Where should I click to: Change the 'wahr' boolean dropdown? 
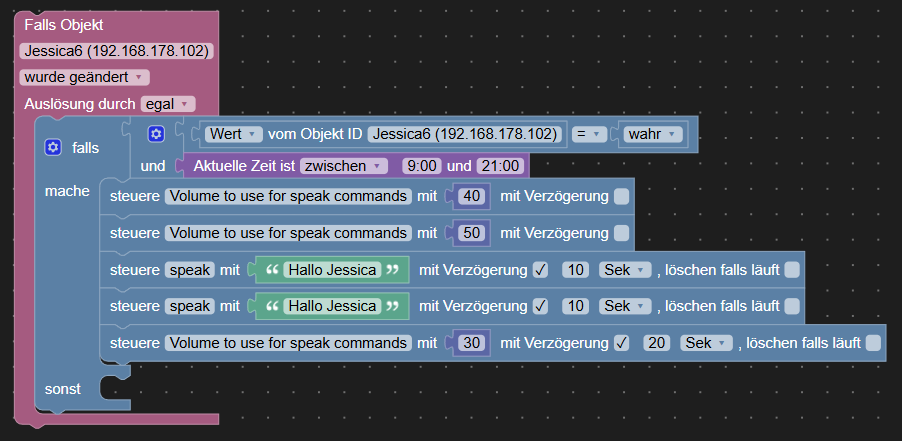652,133
